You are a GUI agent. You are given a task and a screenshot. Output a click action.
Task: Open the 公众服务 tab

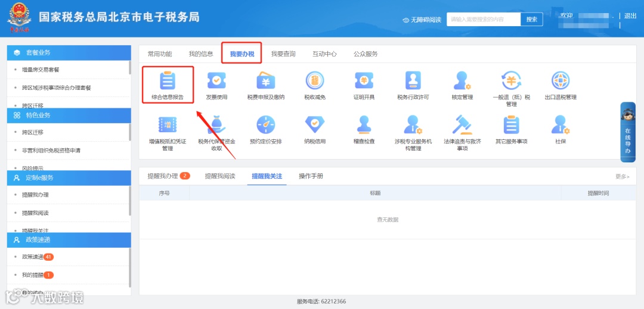tap(366, 54)
